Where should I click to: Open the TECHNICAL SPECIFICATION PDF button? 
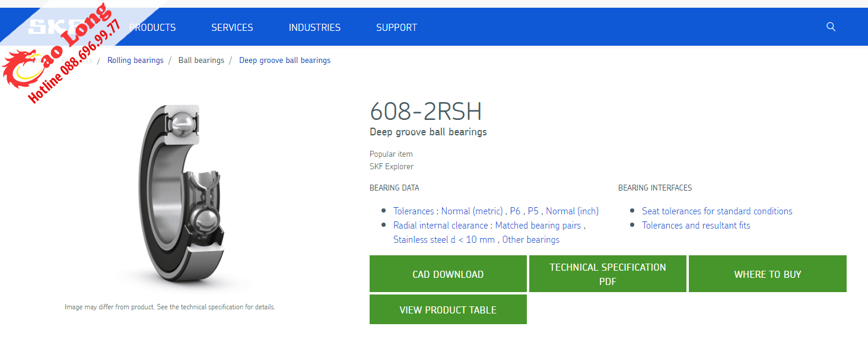point(608,274)
